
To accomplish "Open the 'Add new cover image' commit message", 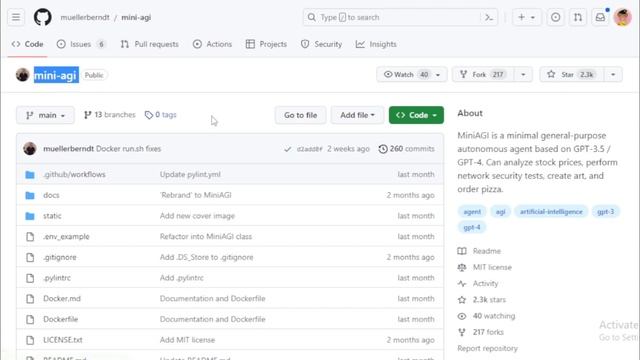I will coord(197,216).
